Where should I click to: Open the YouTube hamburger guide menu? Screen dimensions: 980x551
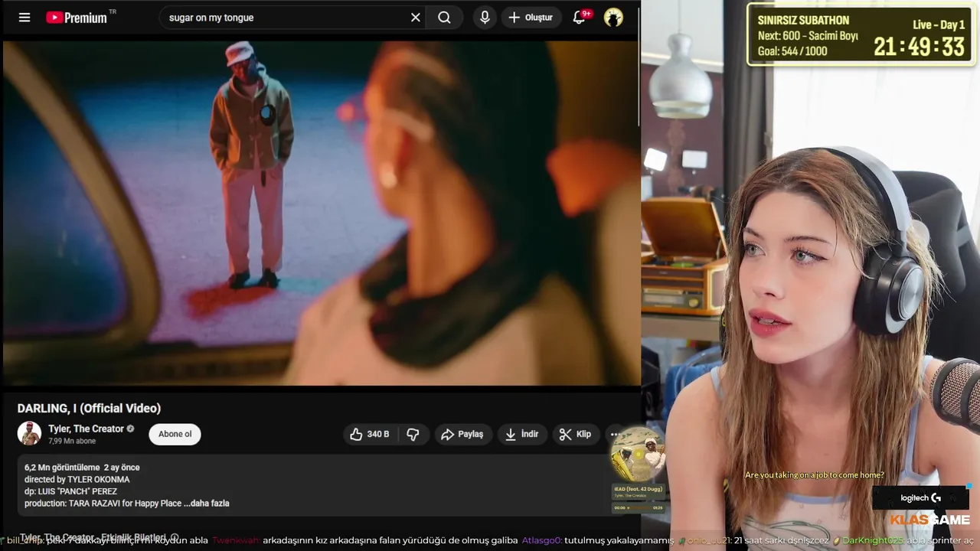tap(24, 18)
